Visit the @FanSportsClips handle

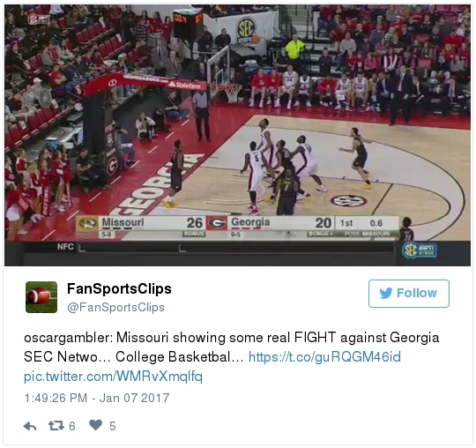coord(115,308)
